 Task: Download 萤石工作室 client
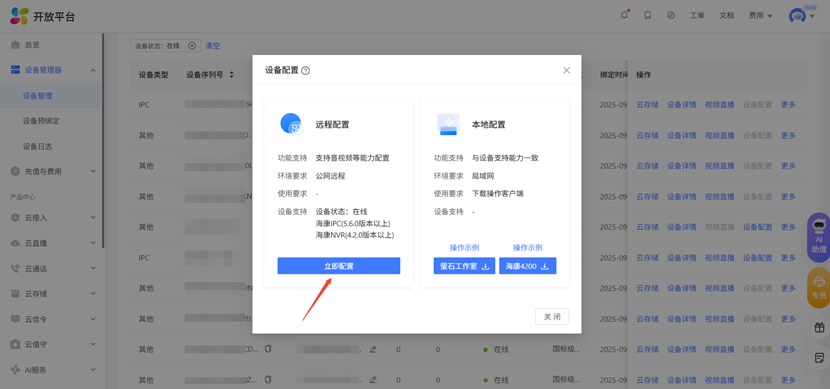coord(464,266)
